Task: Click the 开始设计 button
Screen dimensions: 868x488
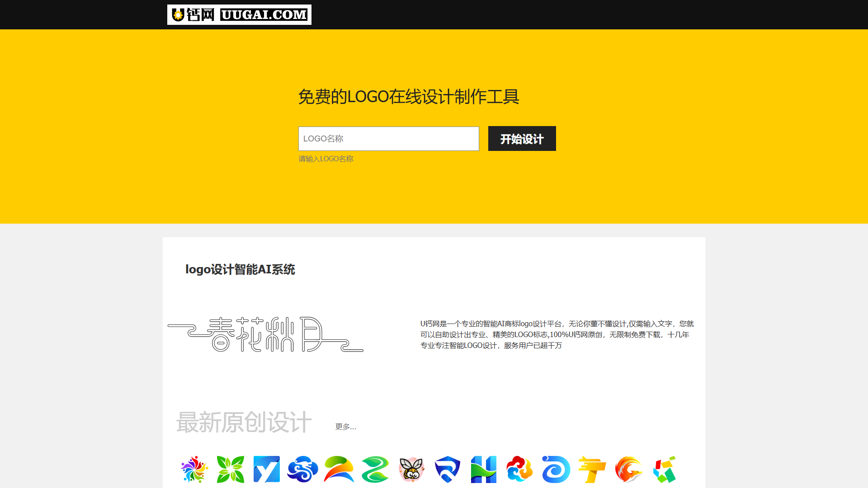Action: 522,139
